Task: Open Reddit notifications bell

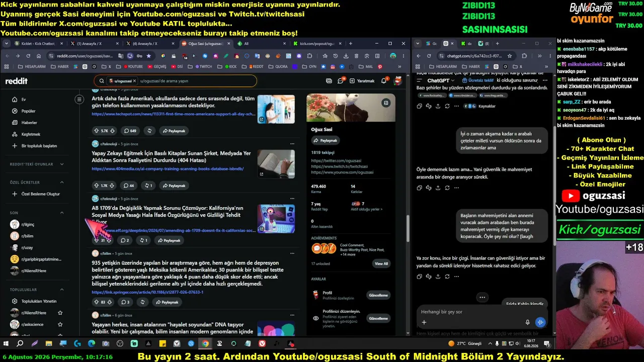Action: click(x=384, y=80)
